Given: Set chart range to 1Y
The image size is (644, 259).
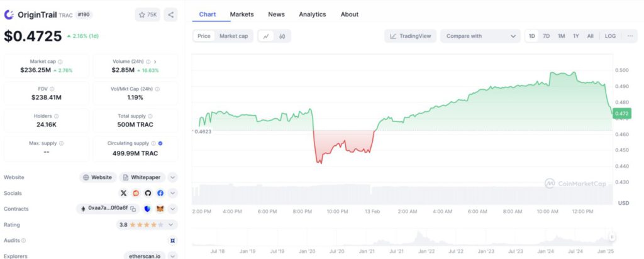Looking at the screenshot, I should pyautogui.click(x=576, y=36).
